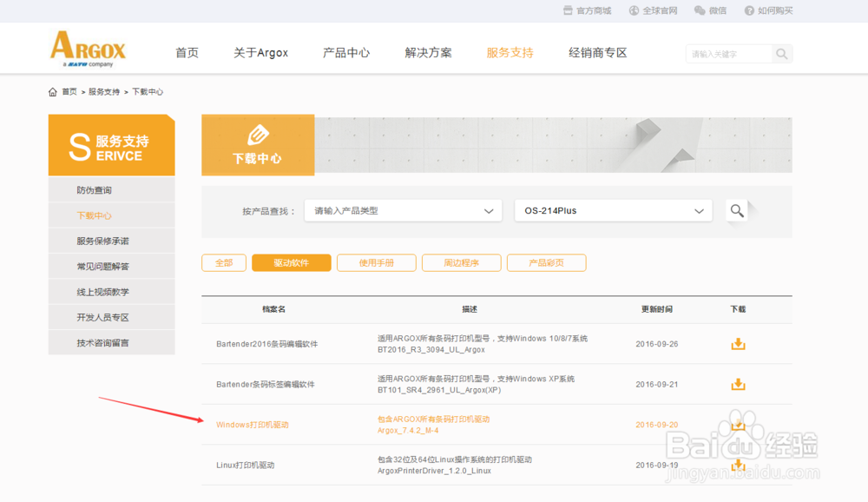The image size is (868, 502).
Task: Open 常见问题解答 in sidebar
Action: (111, 267)
